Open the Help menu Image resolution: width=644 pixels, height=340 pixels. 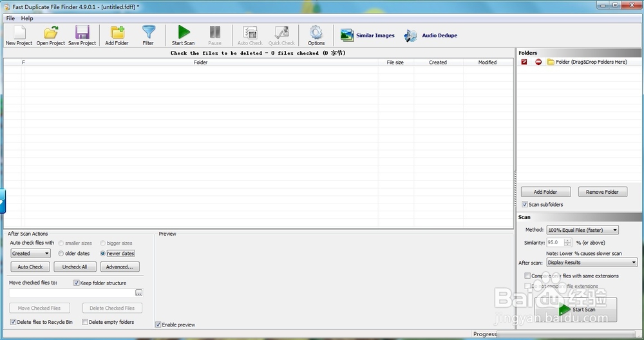tap(27, 18)
